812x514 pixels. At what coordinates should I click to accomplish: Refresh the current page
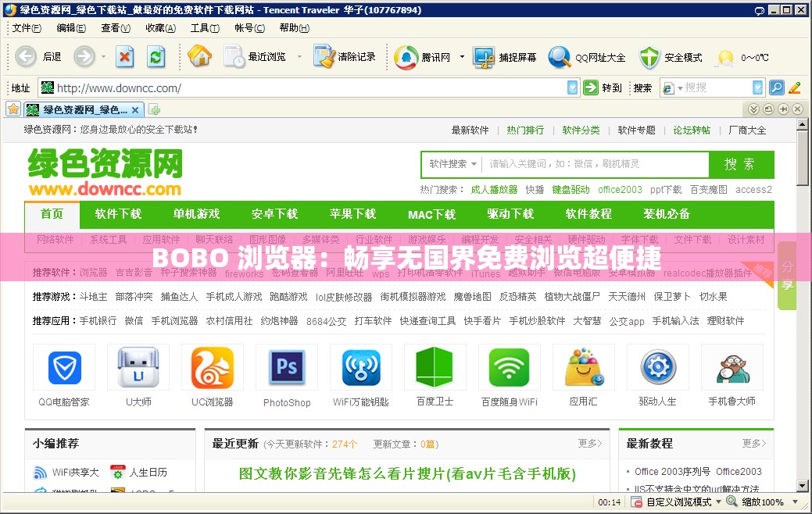pyautogui.click(x=156, y=56)
